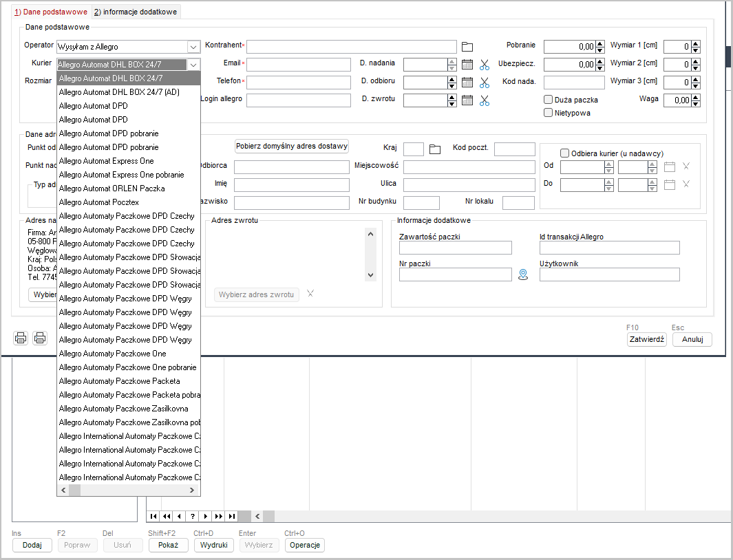This screenshot has height=560, width=733.
Task: Clear Do pickup time icon
Action: tap(686, 184)
